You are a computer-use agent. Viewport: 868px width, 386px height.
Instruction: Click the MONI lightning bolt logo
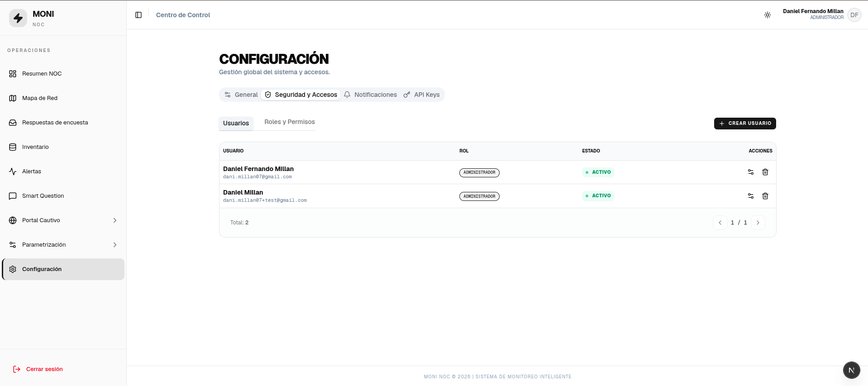pyautogui.click(x=18, y=18)
